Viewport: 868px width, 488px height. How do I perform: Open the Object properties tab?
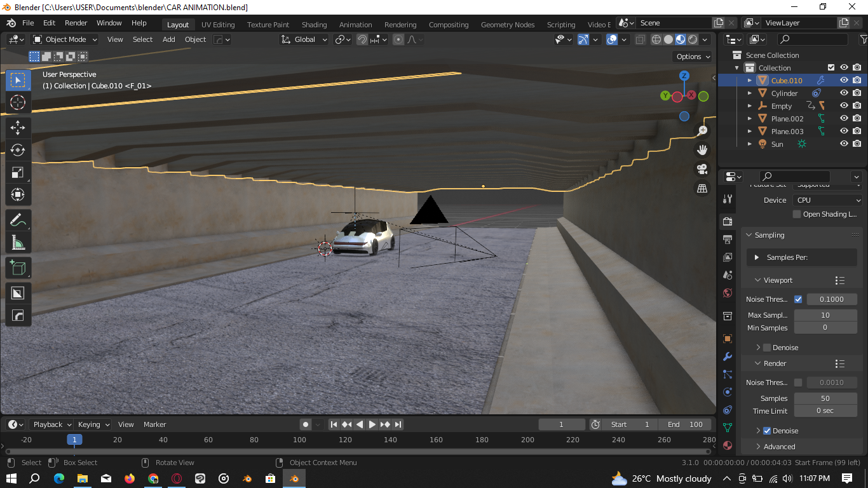(x=728, y=339)
